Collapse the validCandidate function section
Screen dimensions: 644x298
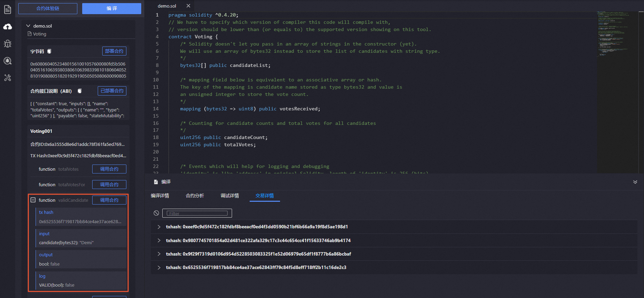point(33,200)
